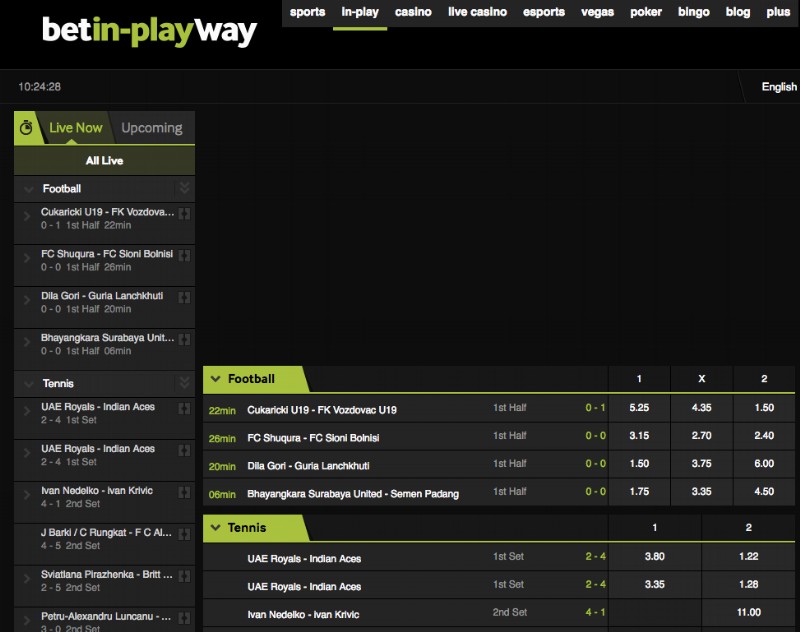Select the in-play navigation tab
The image size is (800, 632).
click(x=360, y=12)
